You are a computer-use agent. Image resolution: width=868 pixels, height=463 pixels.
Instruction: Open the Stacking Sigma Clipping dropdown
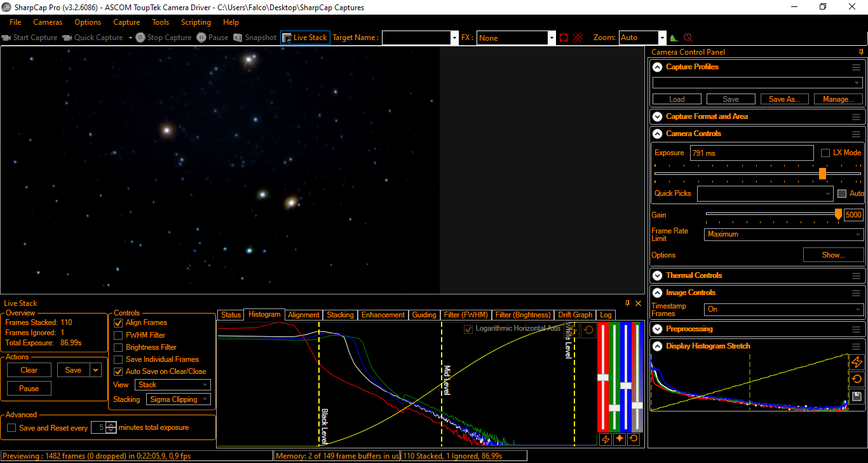(179, 399)
